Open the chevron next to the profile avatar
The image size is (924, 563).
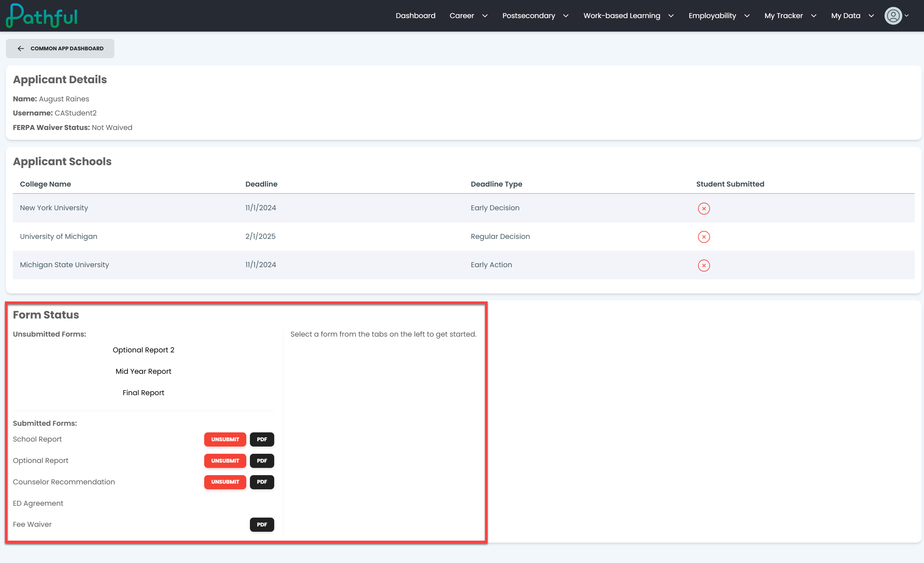[x=906, y=16]
